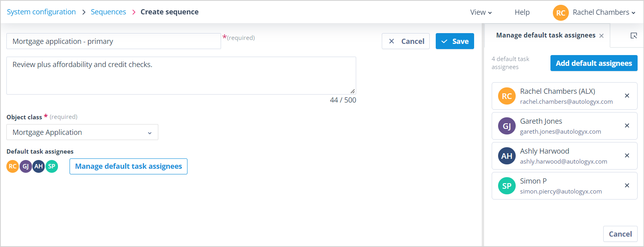The width and height of the screenshot is (644, 247).
Task: Click the Ashly Harwood AH avatar in the list
Action: pyautogui.click(x=506, y=156)
